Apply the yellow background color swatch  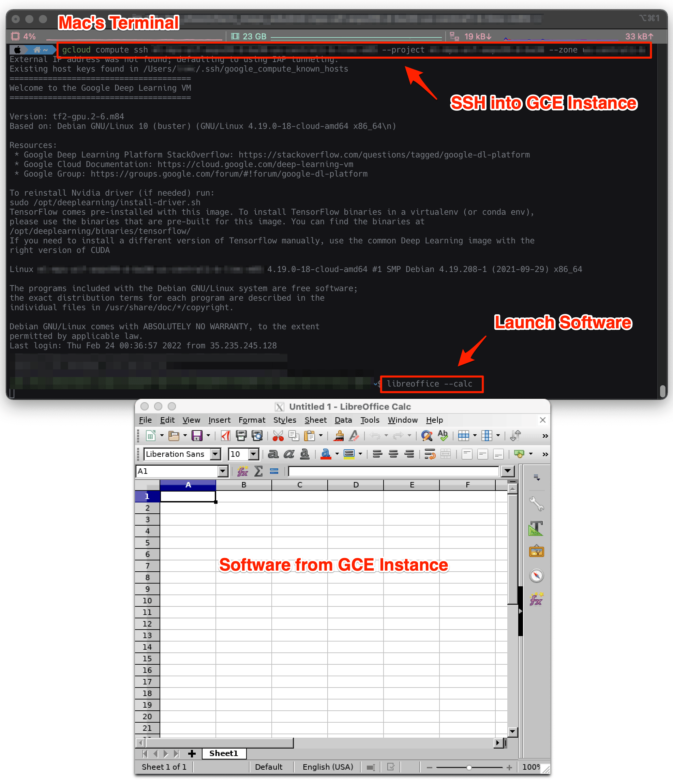click(x=349, y=454)
